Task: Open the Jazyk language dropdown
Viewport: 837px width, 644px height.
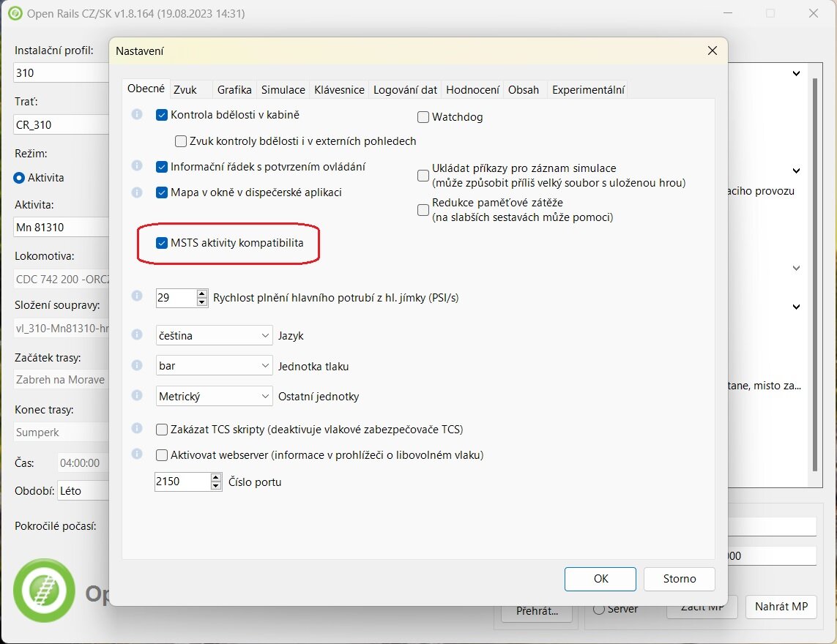Action: click(x=214, y=335)
